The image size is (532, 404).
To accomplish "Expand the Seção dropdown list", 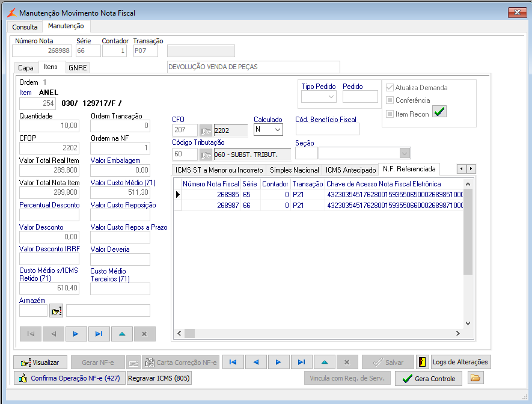I will click(405, 153).
